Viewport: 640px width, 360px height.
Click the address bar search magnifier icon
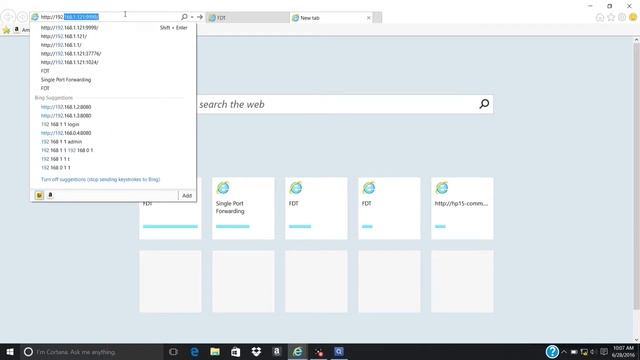[x=184, y=17]
